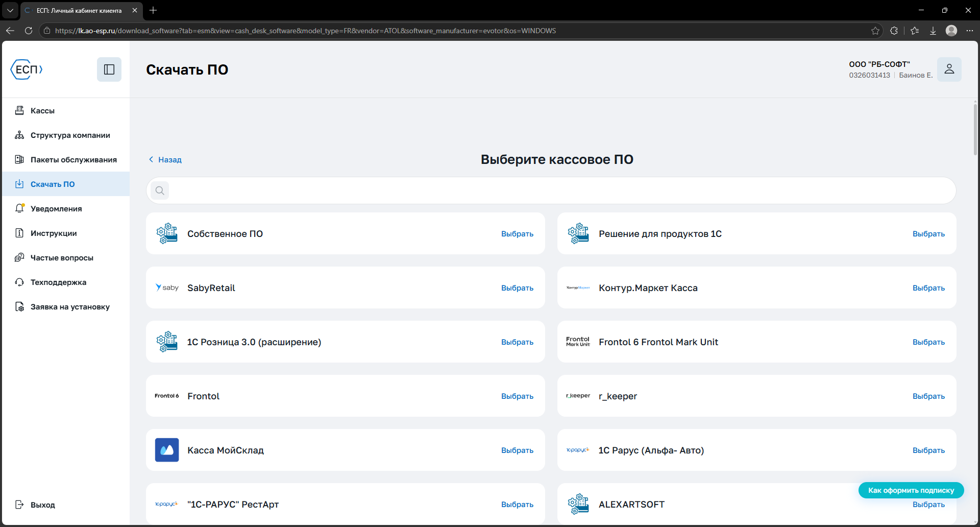980x527 pixels.
Task: Choose Frontol via Выбрать
Action: 517,396
